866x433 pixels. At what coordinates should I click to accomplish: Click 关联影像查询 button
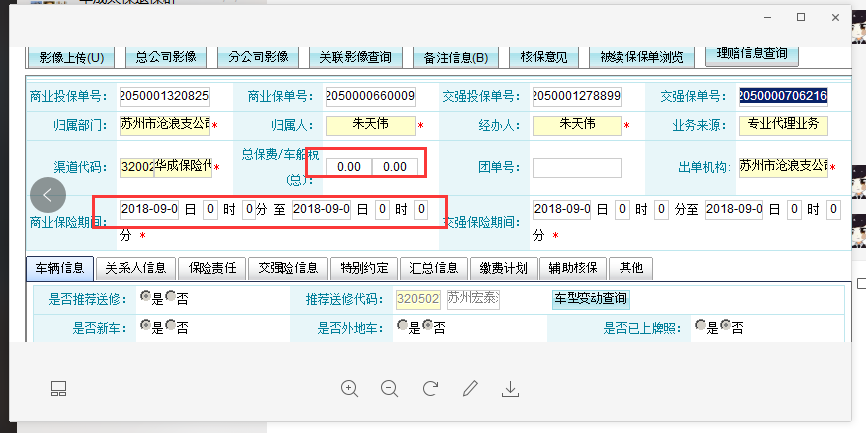[x=355, y=57]
